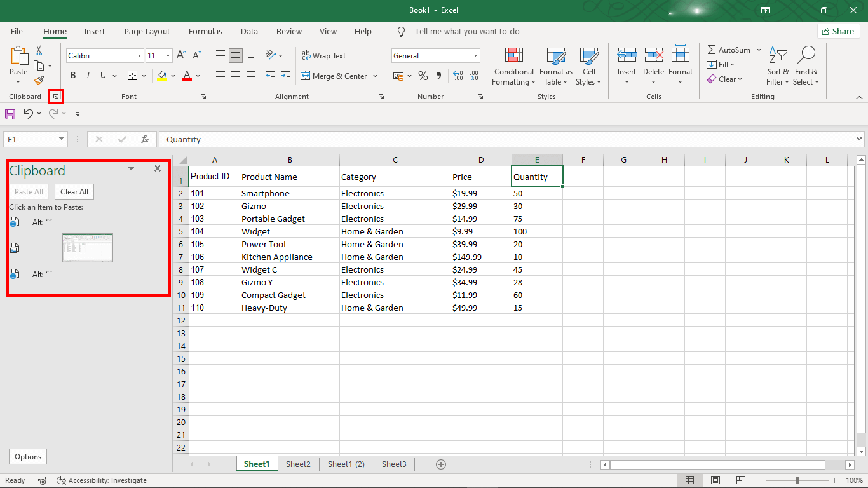
Task: Click Zoom In on the status bar slider
Action: pyautogui.click(x=834, y=480)
